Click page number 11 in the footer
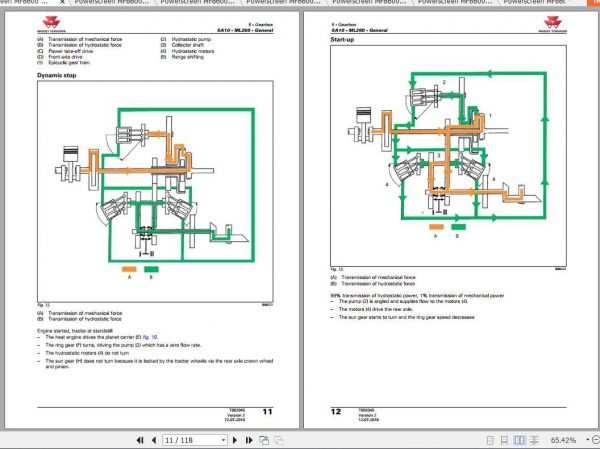 click(x=267, y=412)
